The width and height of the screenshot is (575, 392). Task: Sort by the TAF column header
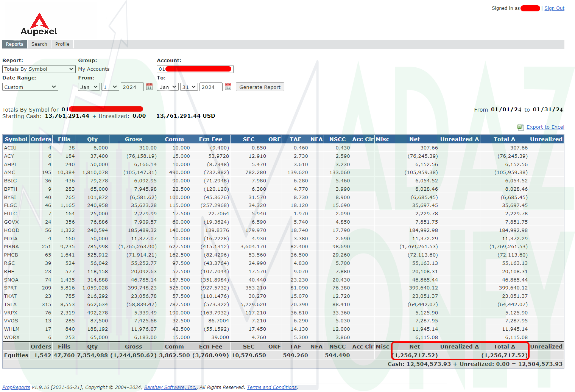coord(295,139)
